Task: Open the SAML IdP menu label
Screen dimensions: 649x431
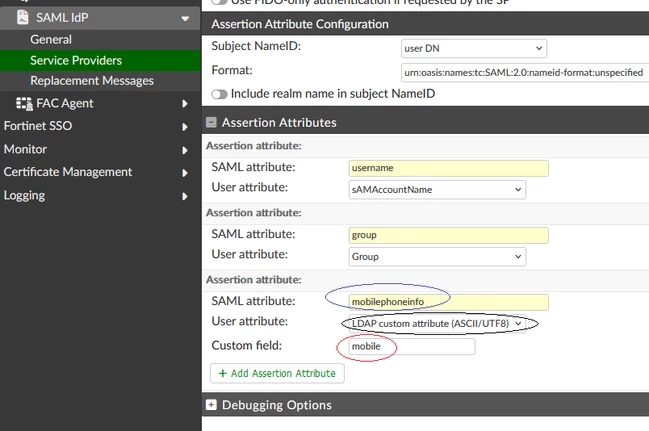Action: coord(62,17)
